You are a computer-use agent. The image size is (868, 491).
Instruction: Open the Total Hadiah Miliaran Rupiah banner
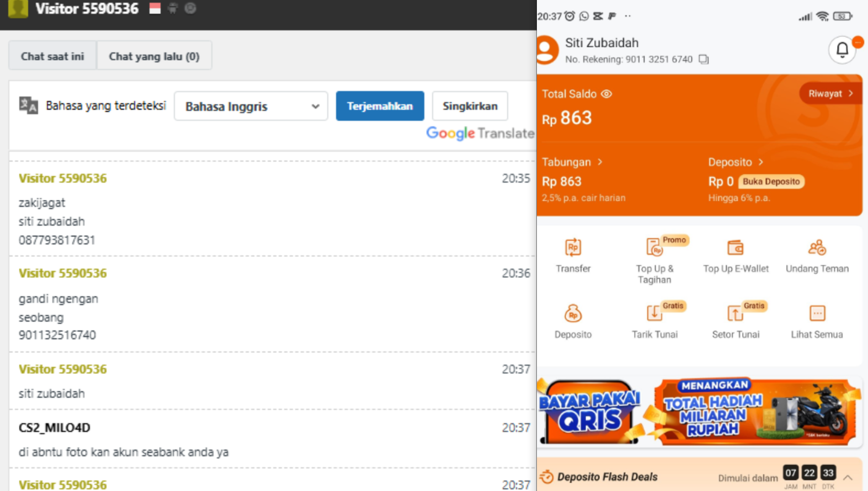click(x=758, y=412)
